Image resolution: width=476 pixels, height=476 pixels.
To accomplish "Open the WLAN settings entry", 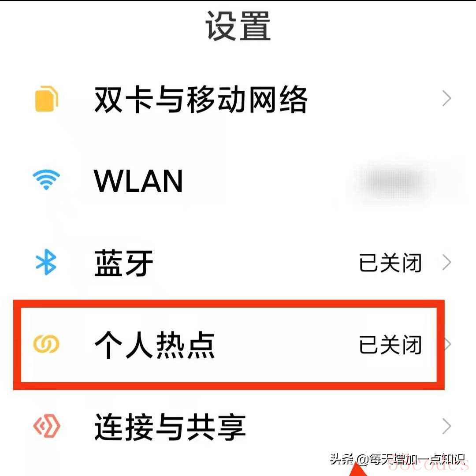I will (x=238, y=181).
